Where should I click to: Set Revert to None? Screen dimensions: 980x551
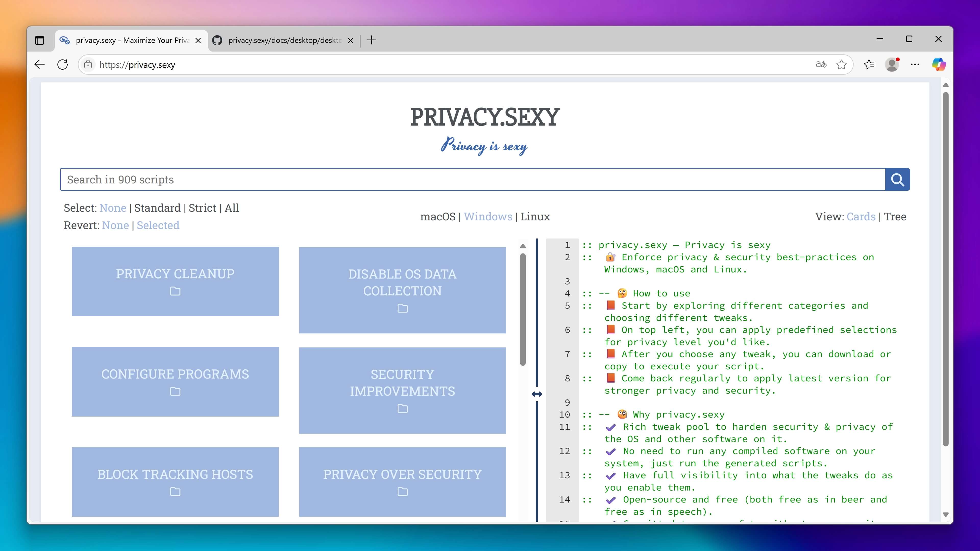pos(115,226)
